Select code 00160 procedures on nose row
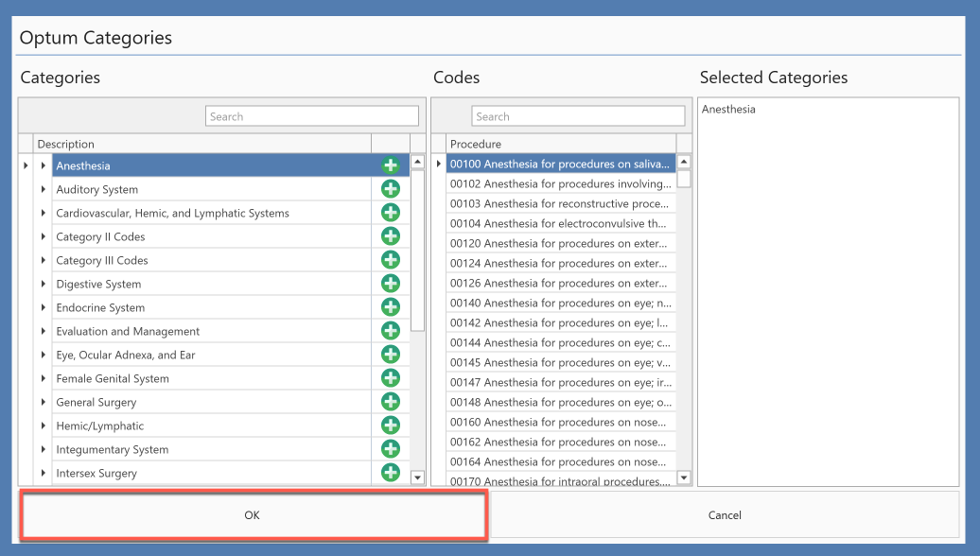 coord(561,422)
